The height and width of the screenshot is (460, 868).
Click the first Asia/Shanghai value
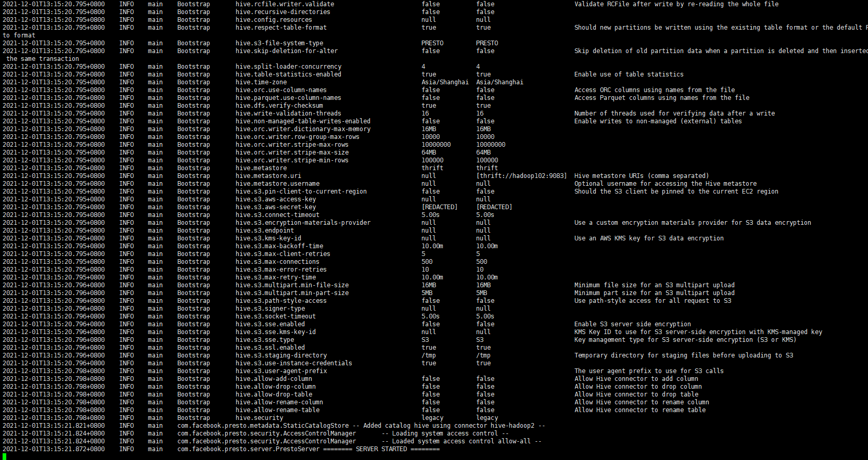(445, 82)
